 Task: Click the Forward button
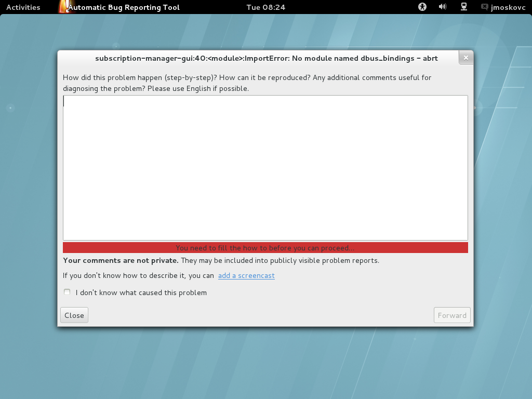point(452,315)
